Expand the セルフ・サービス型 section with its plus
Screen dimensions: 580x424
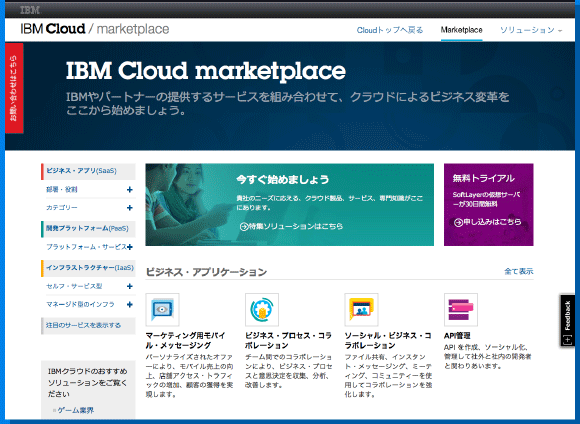coord(129,286)
